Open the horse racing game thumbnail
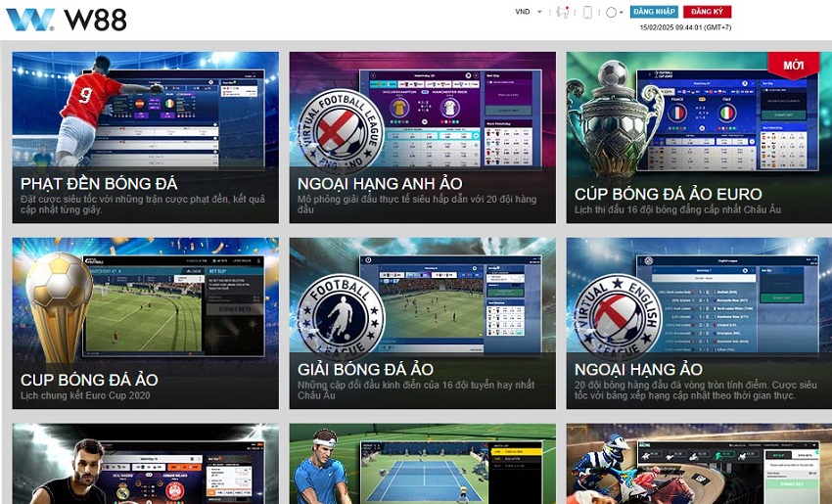This screenshot has width=832, height=504. [699, 464]
